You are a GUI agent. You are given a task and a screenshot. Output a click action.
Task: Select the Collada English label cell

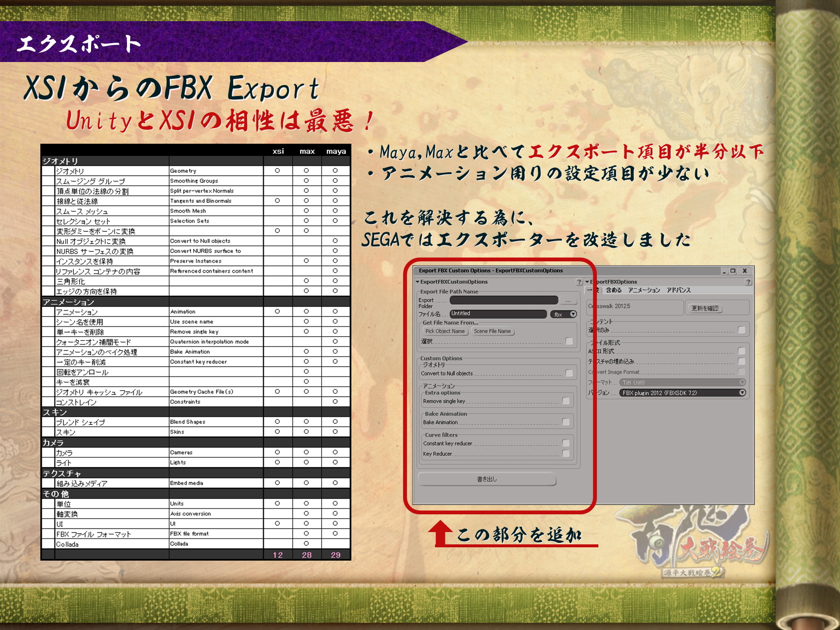pyautogui.click(x=216, y=543)
